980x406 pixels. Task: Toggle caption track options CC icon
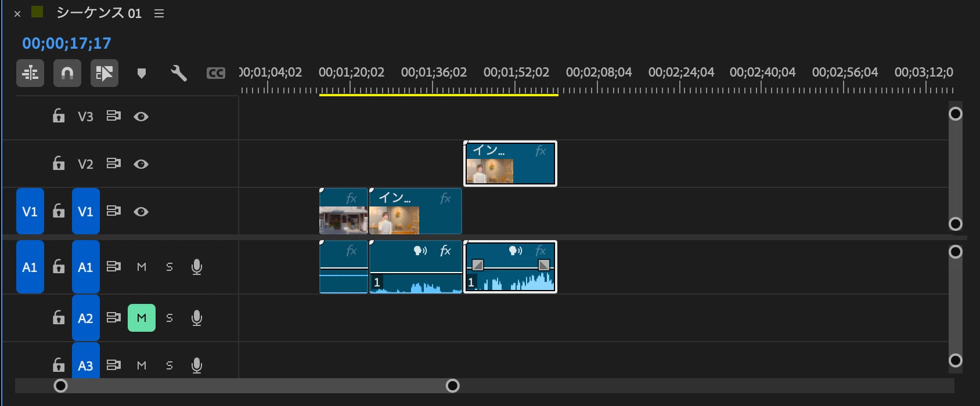coord(216,73)
